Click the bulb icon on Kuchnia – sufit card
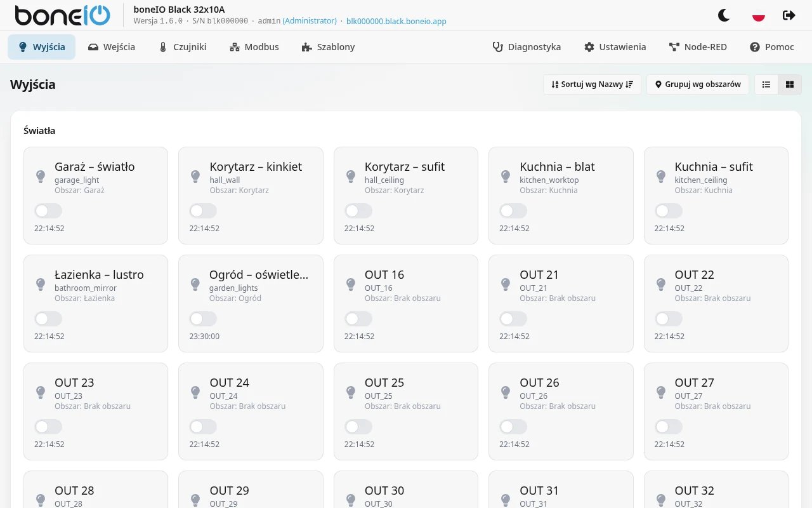812x508 pixels. (661, 176)
